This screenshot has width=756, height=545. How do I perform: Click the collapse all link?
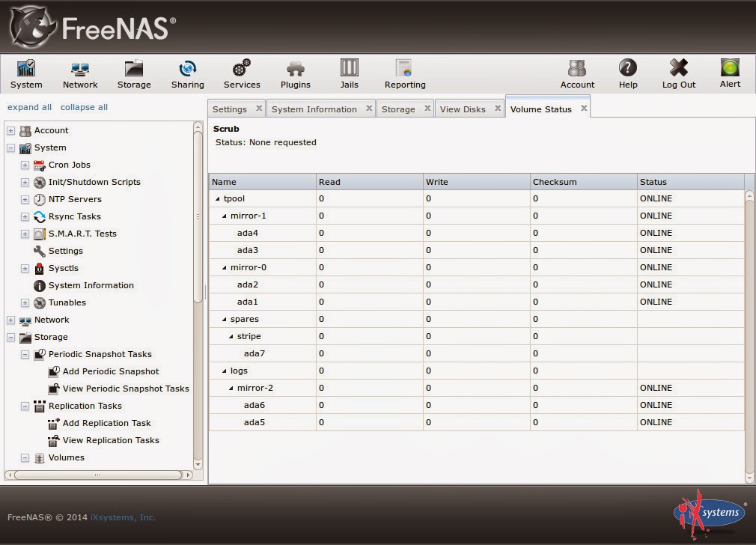(84, 107)
